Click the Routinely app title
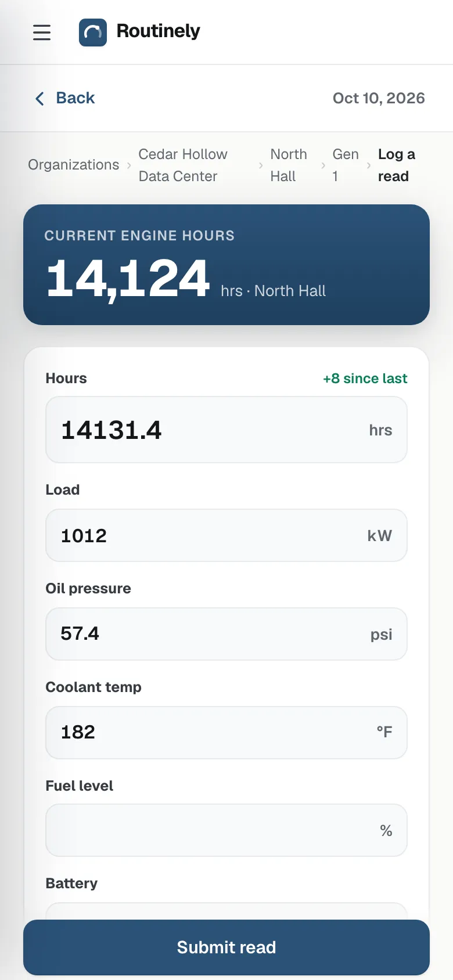Screen dimensions: 453x980 pos(158,31)
